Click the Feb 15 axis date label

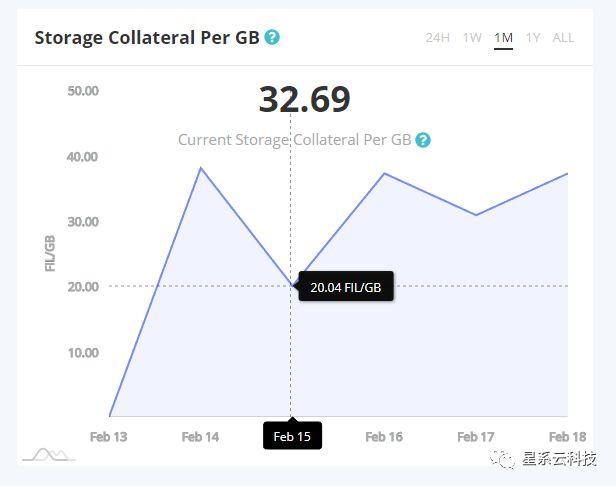[292, 436]
